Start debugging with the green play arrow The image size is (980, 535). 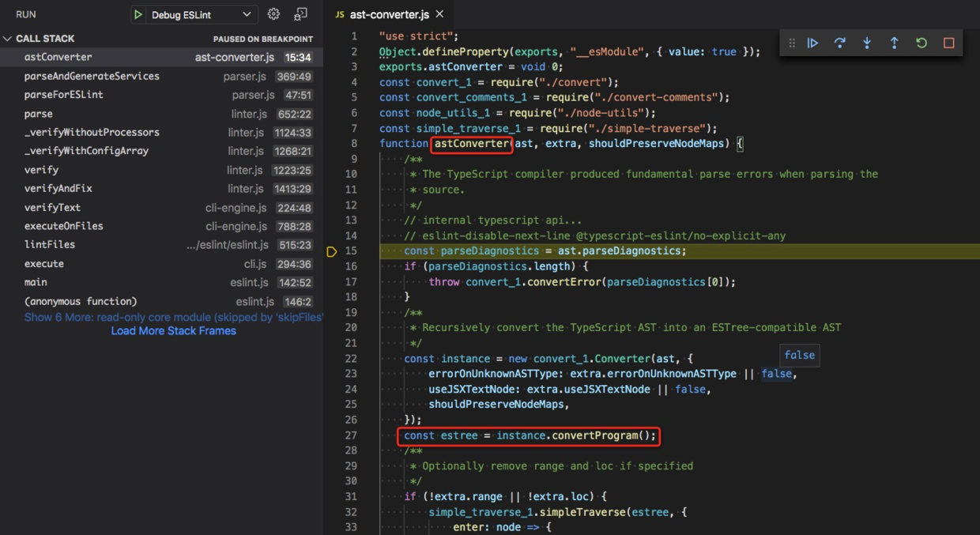pos(136,13)
